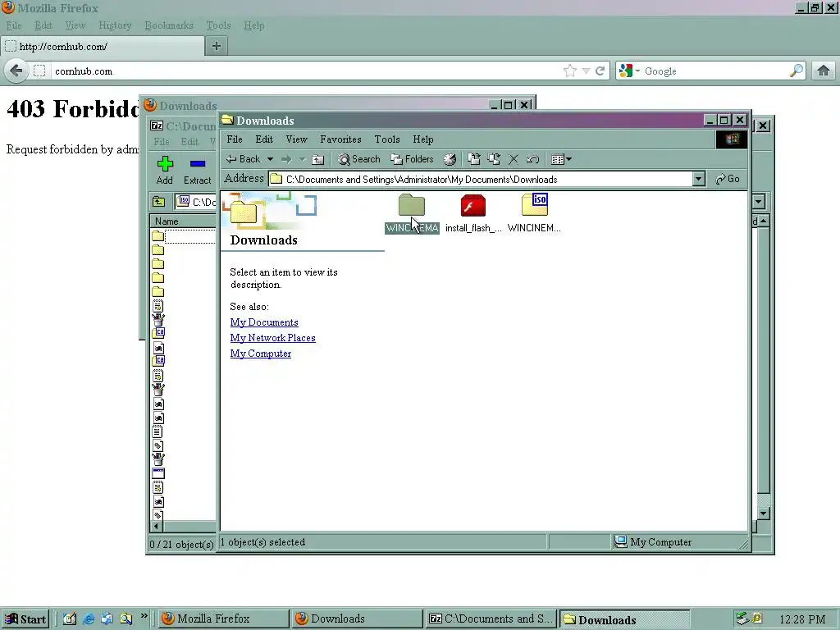Open the Firefox History menu
The width and height of the screenshot is (840, 630).
tap(115, 25)
